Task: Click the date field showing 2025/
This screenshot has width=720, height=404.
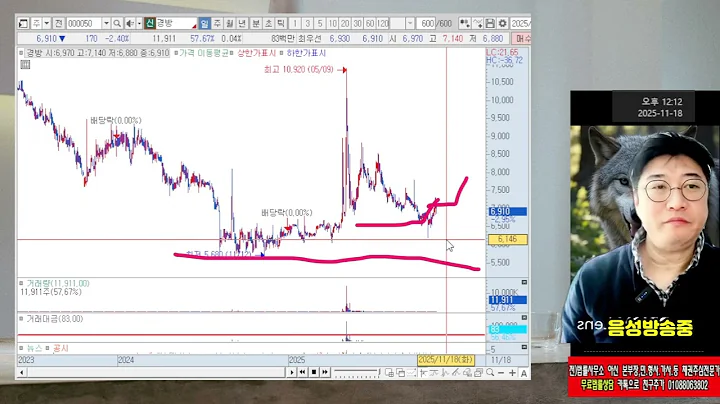Action: (521, 23)
